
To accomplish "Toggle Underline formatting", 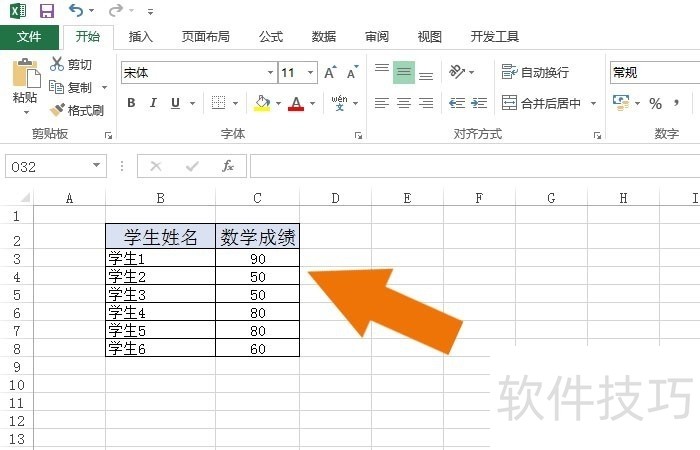I will coord(175,103).
